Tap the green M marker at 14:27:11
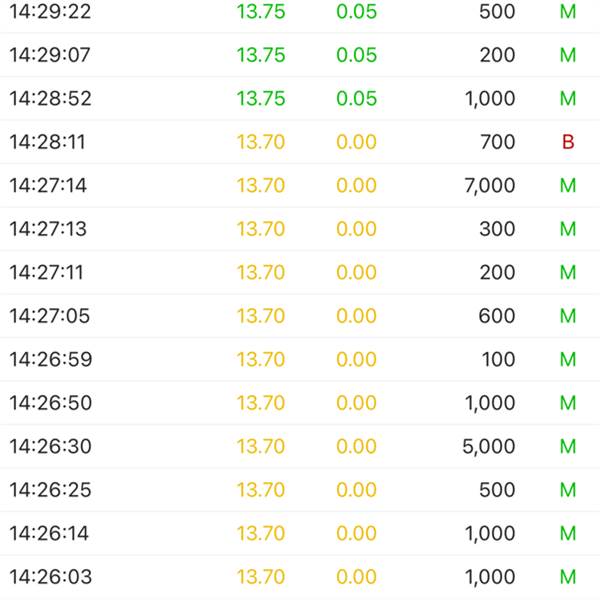The width and height of the screenshot is (600, 600). [x=568, y=272]
